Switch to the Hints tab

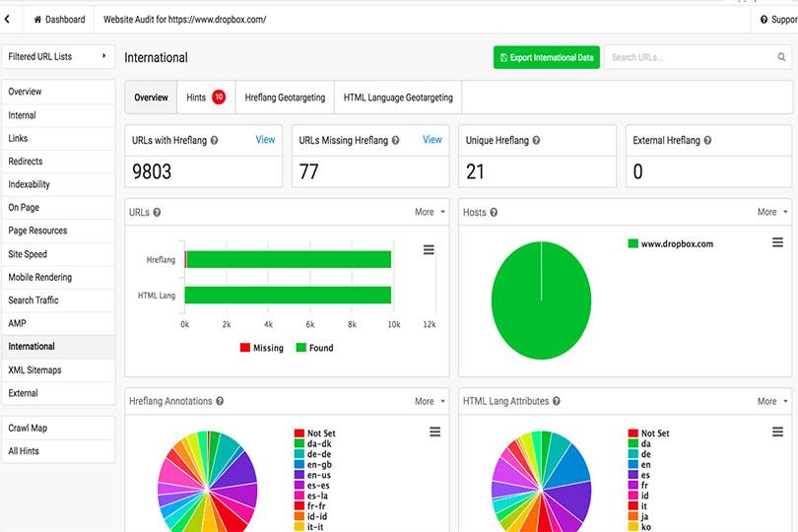tap(206, 97)
